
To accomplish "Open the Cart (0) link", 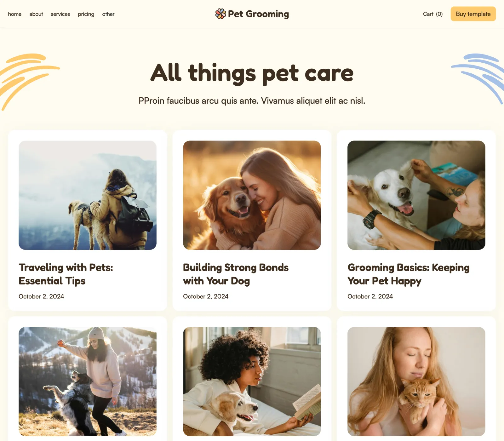I will click(x=433, y=14).
